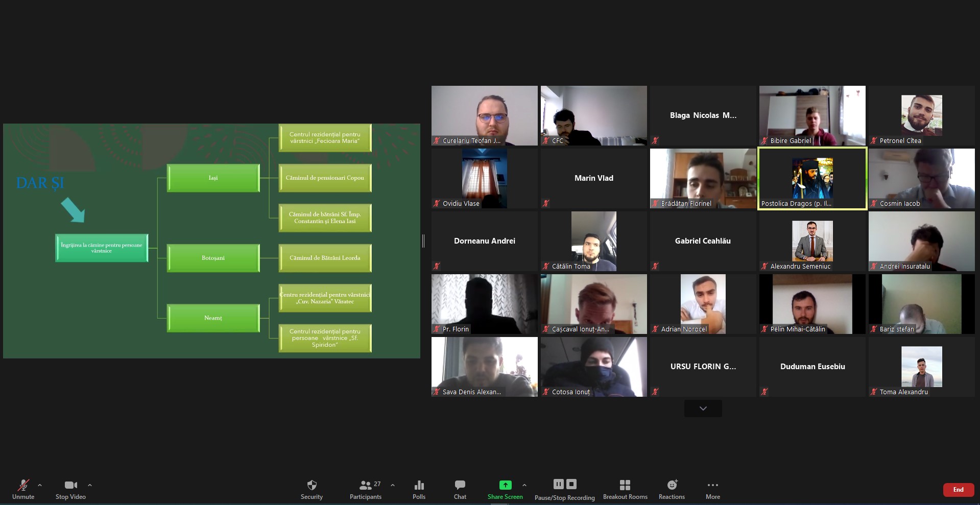This screenshot has height=505, width=980.
Task: Expand video options arrow beside Stop Video
Action: tap(90, 485)
